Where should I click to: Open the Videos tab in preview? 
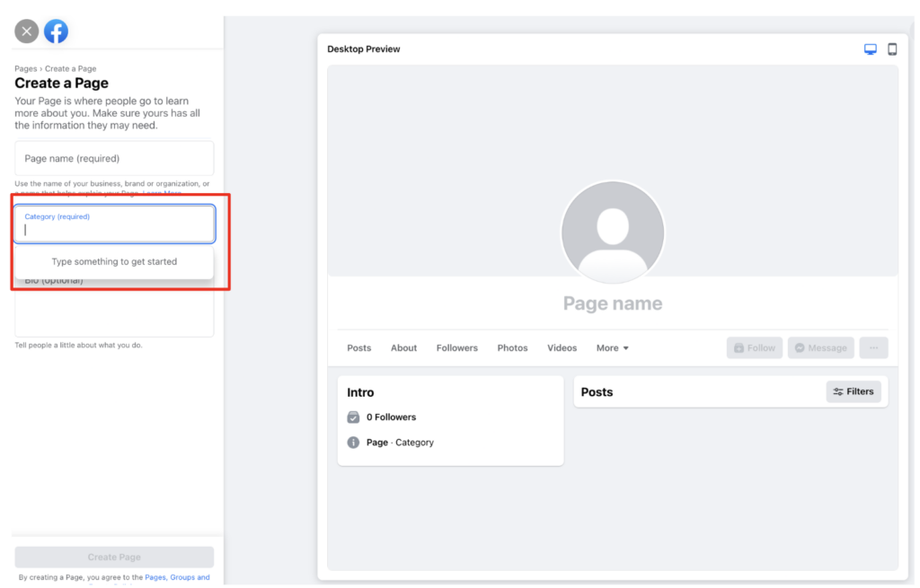pyautogui.click(x=562, y=347)
